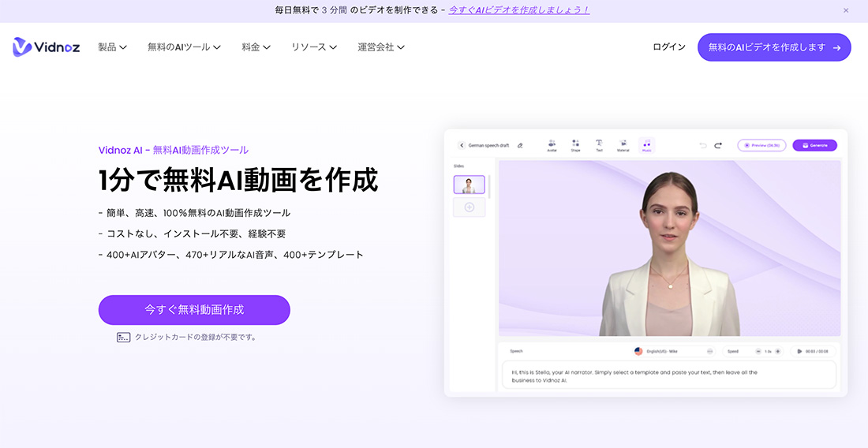Open the 料金 dropdown
The image size is (868, 448).
coord(256,47)
